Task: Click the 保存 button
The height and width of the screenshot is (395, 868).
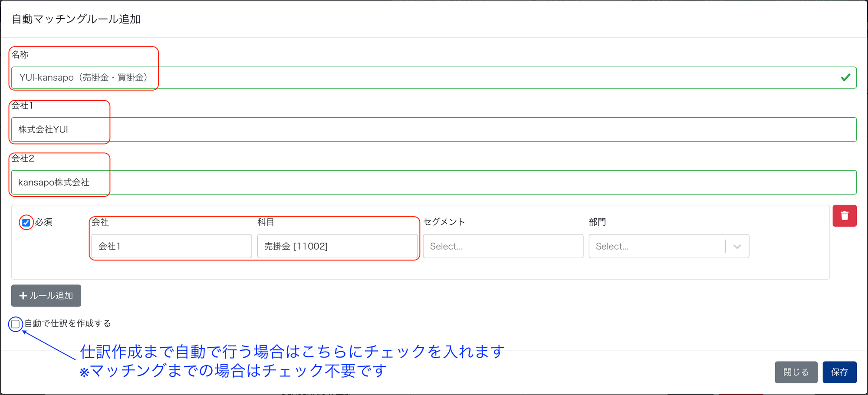Action: click(x=839, y=372)
